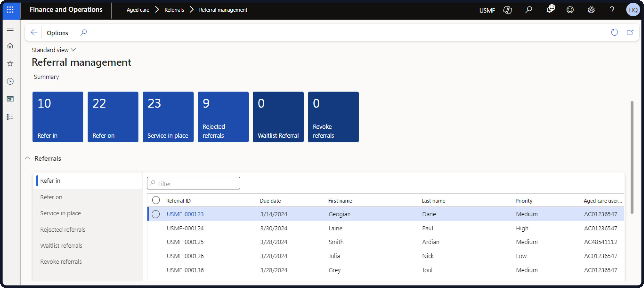This screenshot has height=288, width=644.
Task: Expand the Standard view dropdown
Action: coord(54,50)
